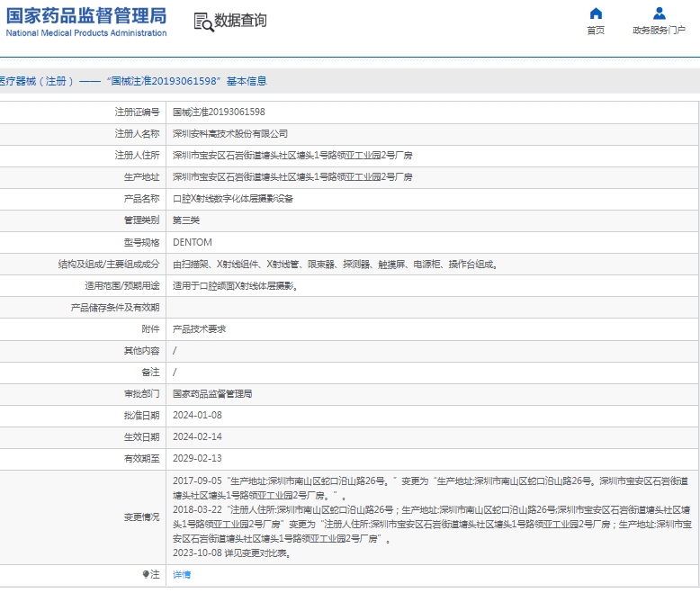Click the 基本信息 page heading
This screenshot has width=700, height=593.
[247, 81]
